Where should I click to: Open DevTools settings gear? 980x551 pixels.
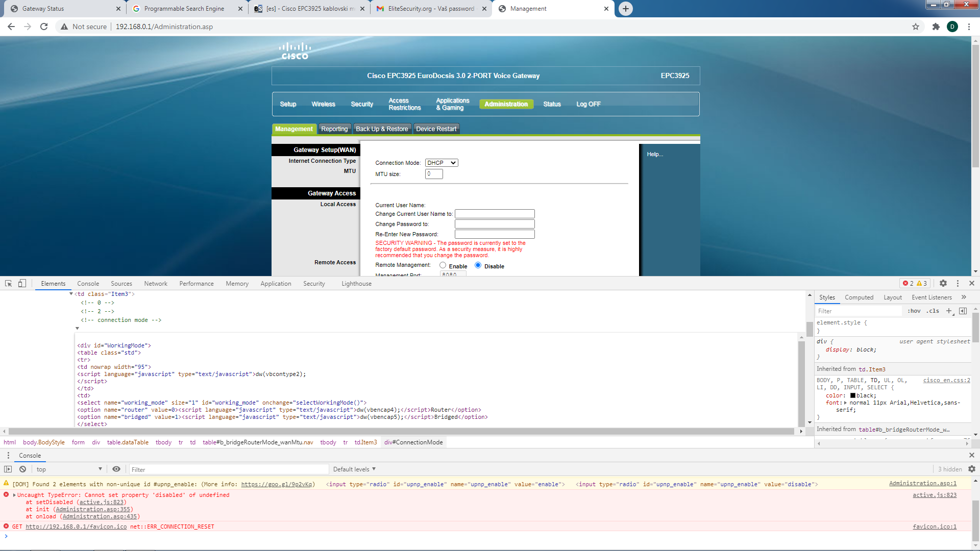943,284
